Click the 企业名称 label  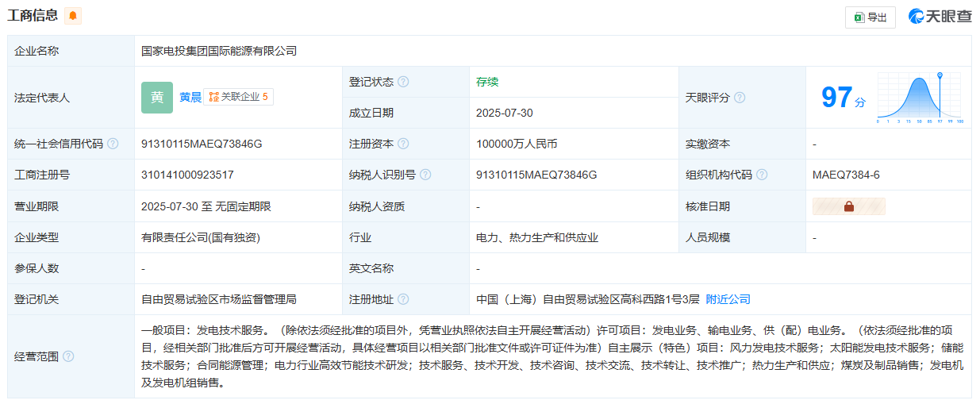[37, 51]
